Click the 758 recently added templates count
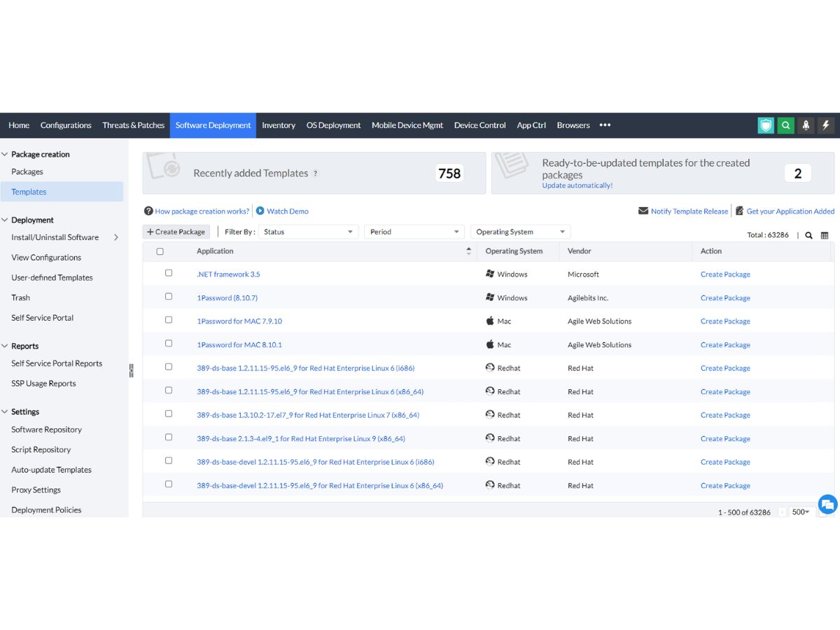The height and width of the screenshot is (630, 840). (449, 174)
